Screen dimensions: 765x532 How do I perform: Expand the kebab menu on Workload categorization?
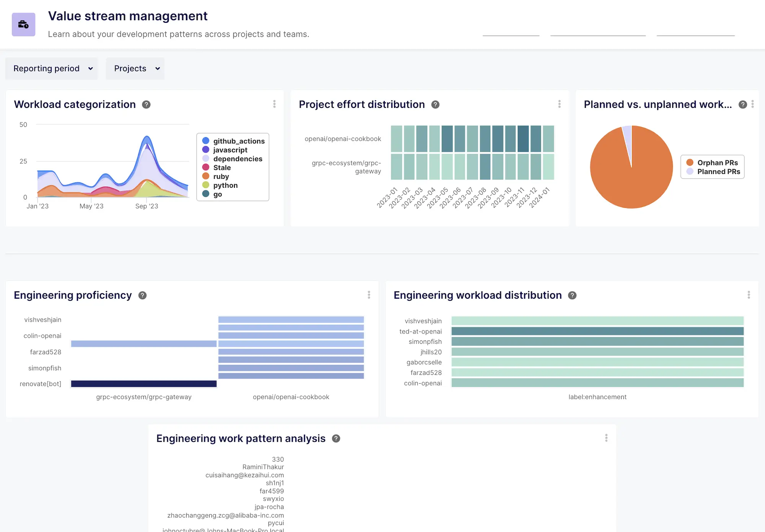click(x=274, y=104)
